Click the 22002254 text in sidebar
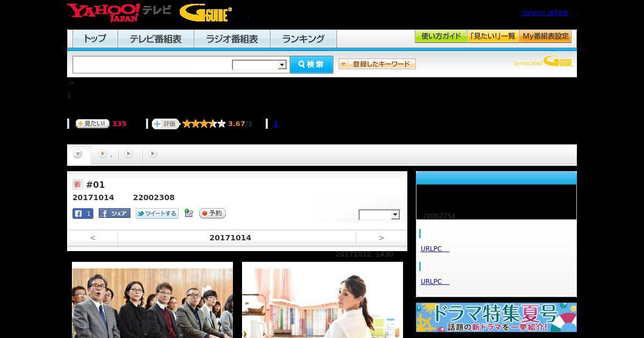644x338 pixels. 439,216
